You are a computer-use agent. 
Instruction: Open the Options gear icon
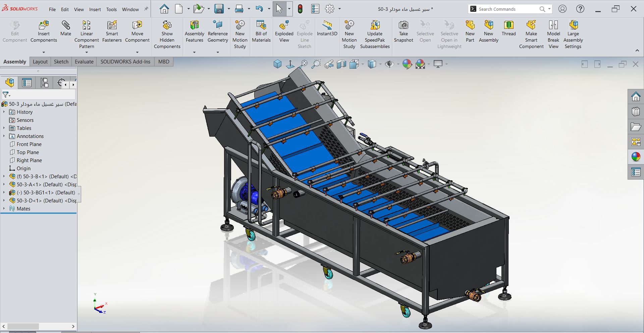pos(330,9)
